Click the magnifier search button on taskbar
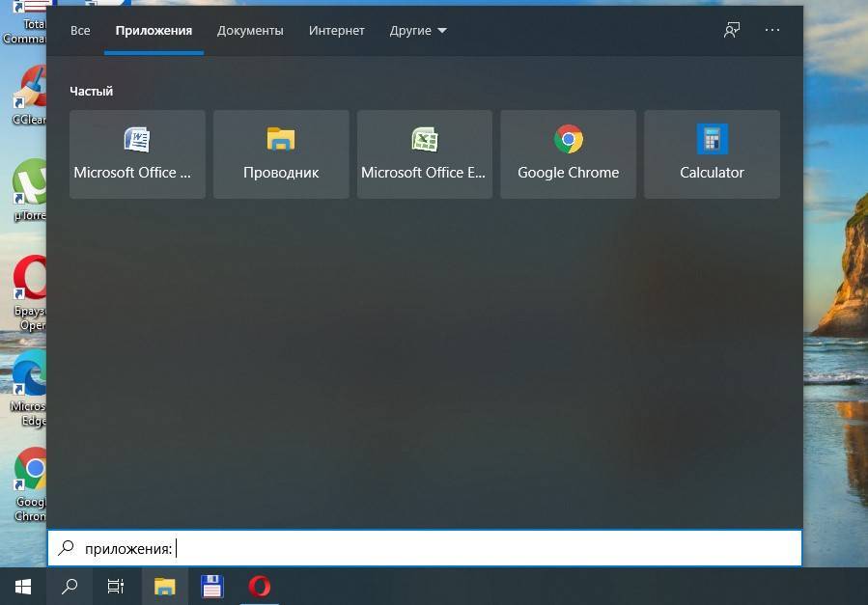Image resolution: width=868 pixels, height=605 pixels. [x=70, y=586]
